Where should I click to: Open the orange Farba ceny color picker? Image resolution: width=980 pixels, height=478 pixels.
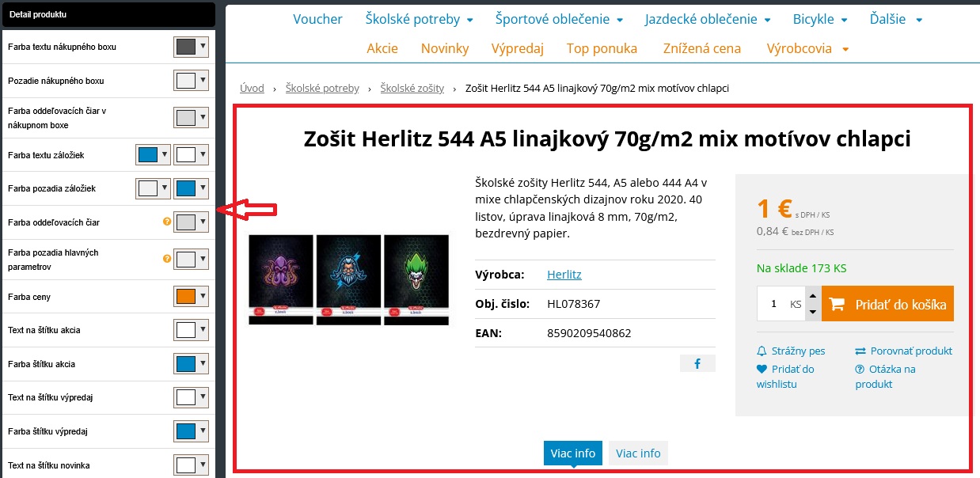[x=191, y=297]
